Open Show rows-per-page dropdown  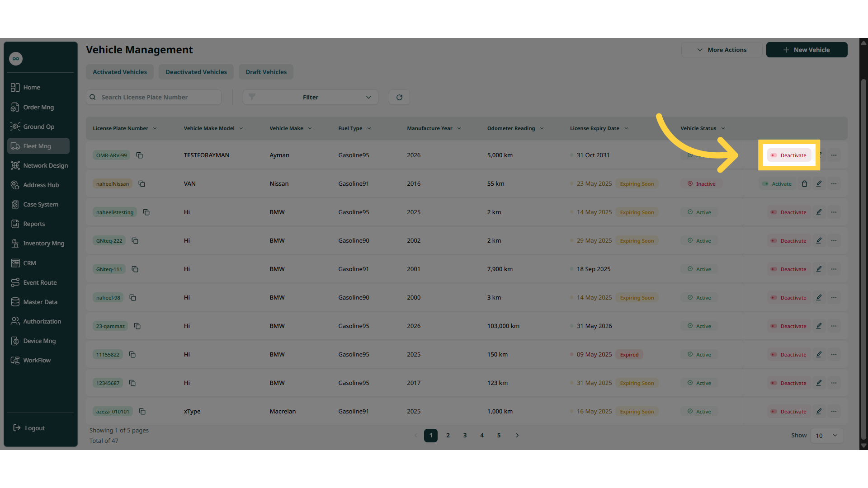pyautogui.click(x=827, y=436)
